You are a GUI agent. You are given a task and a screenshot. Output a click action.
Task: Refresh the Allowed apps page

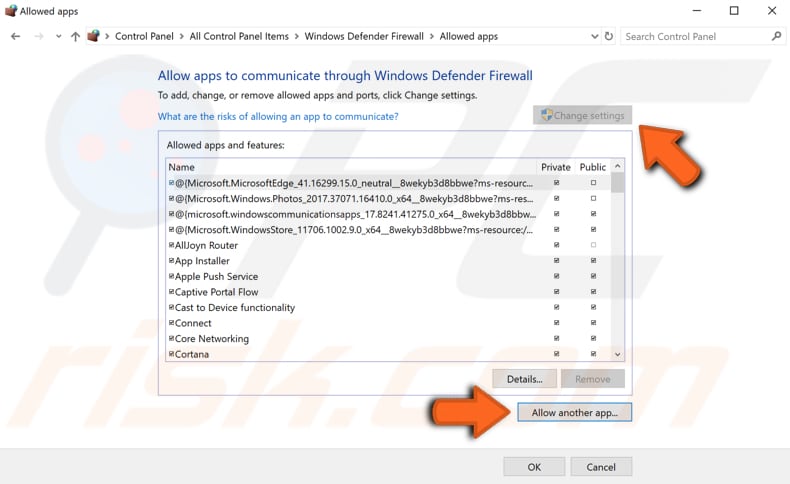coord(609,36)
